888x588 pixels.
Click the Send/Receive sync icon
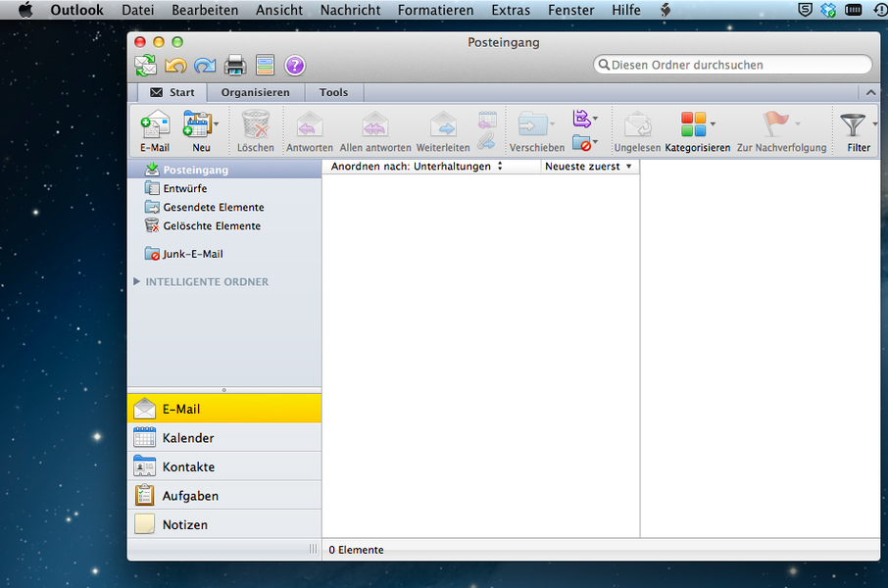coord(145,66)
